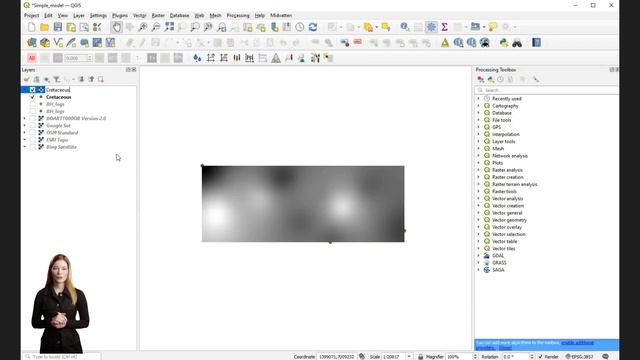Create a new project with the blank page icon

click(31, 27)
